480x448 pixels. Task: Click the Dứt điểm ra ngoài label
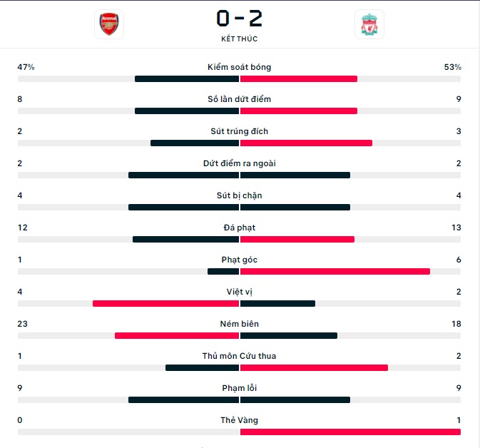click(x=240, y=163)
